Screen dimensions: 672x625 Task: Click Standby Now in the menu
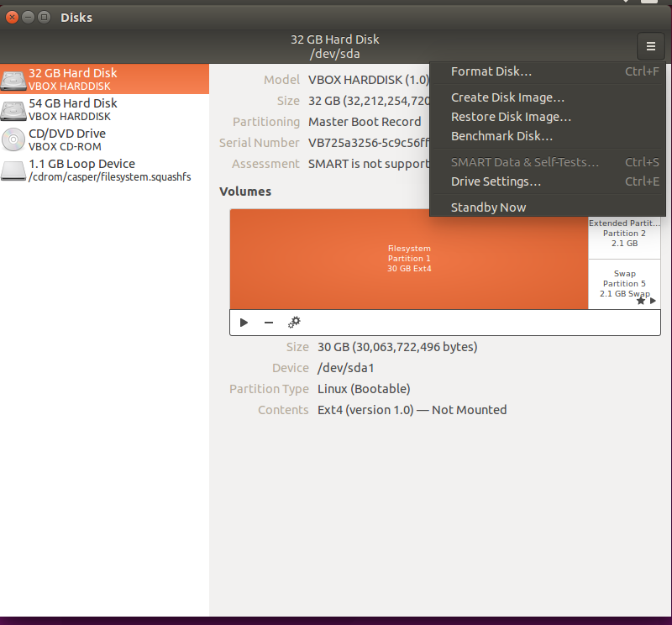488,207
